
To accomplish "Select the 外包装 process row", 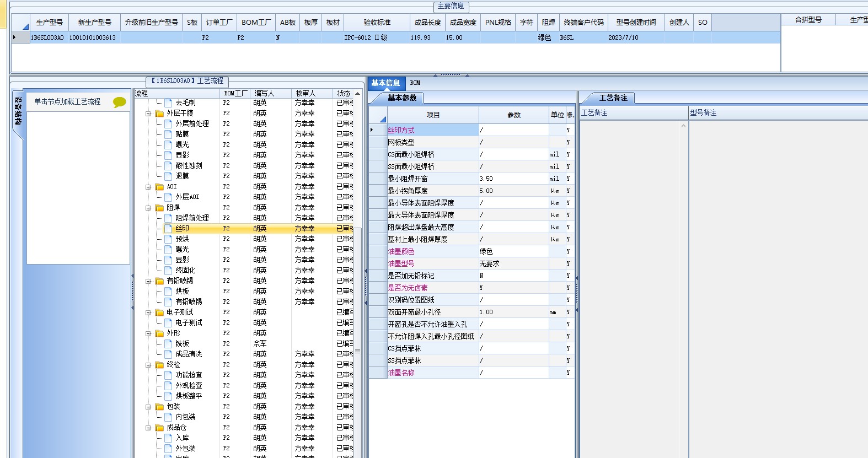I will click(x=244, y=448).
